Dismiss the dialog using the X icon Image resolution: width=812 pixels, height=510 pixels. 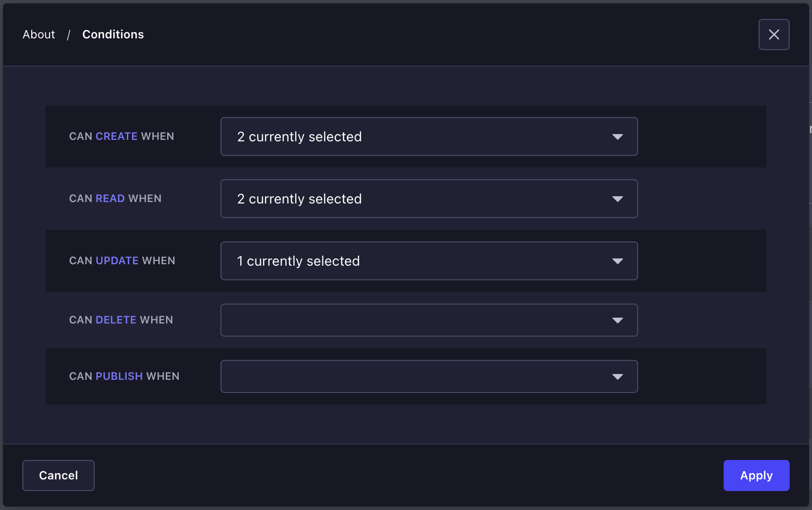tap(774, 34)
